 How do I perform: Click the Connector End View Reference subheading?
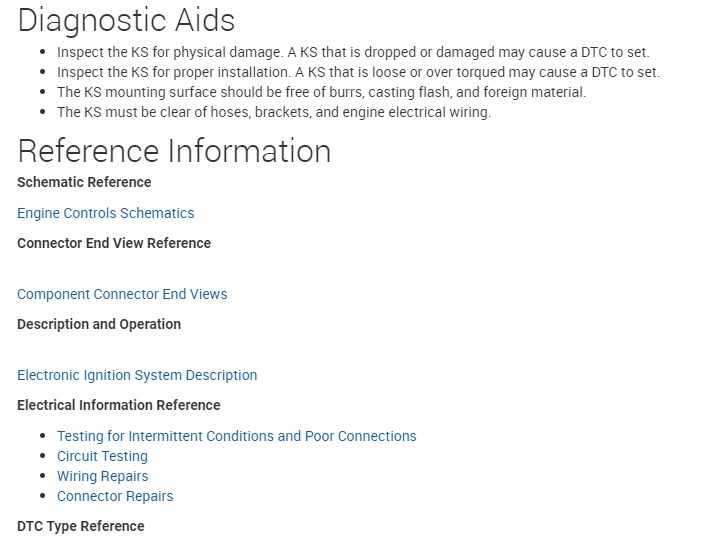tap(114, 243)
